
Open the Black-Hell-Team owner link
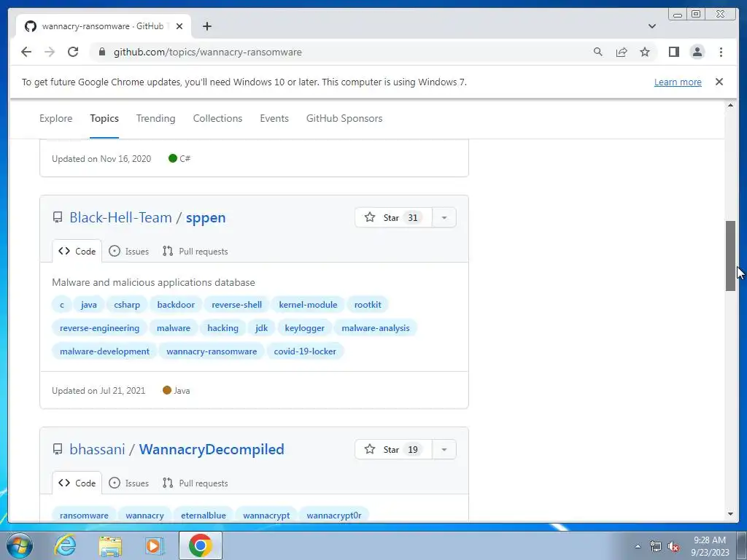(x=120, y=217)
